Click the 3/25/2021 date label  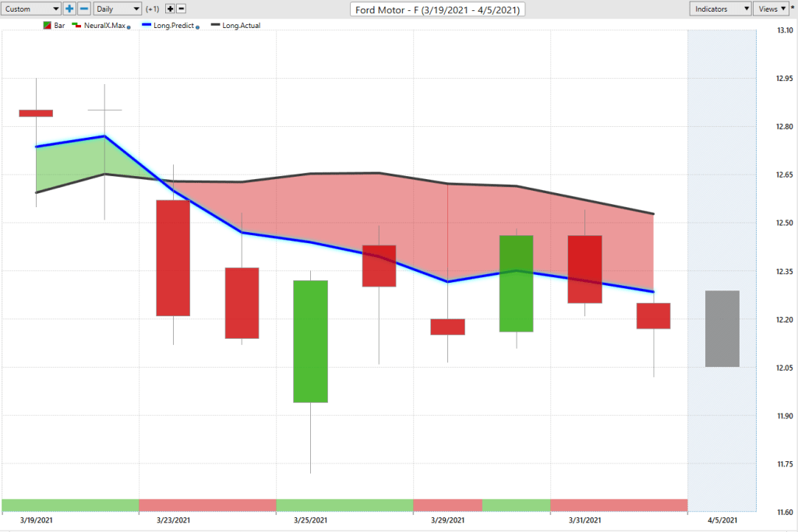[310, 520]
